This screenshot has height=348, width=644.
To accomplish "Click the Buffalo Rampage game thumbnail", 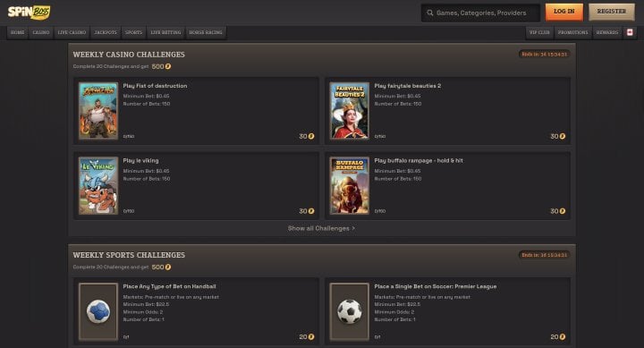I will point(350,186).
